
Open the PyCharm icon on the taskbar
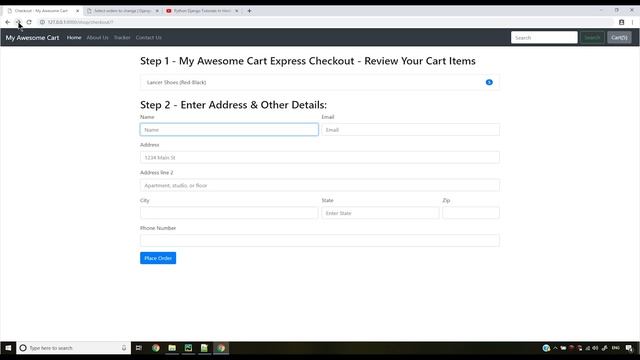[188, 348]
